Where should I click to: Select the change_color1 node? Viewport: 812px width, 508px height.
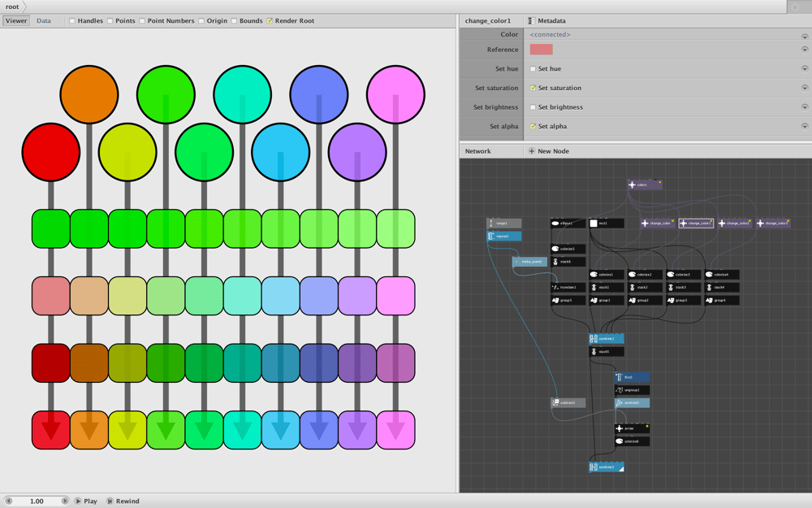[696, 224]
